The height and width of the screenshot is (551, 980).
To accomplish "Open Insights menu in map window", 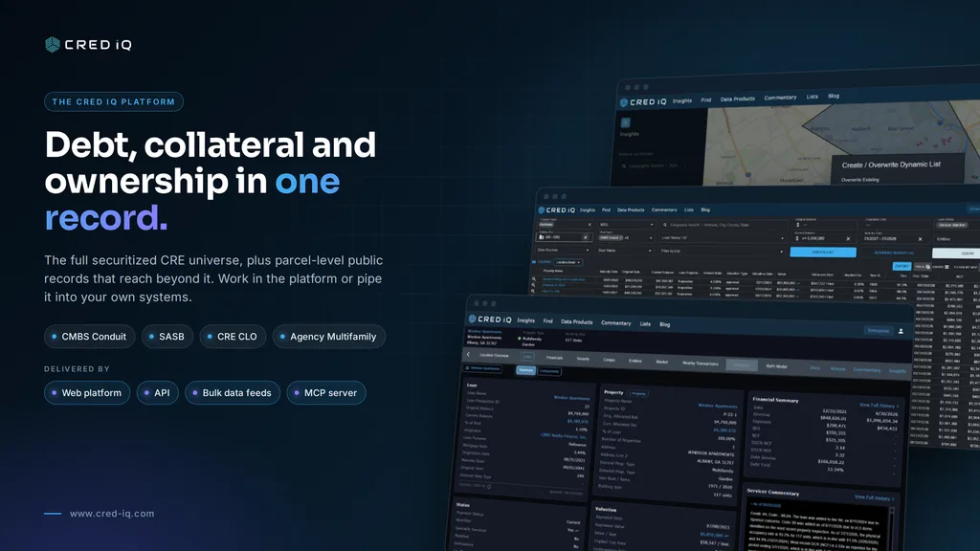I will click(x=681, y=100).
